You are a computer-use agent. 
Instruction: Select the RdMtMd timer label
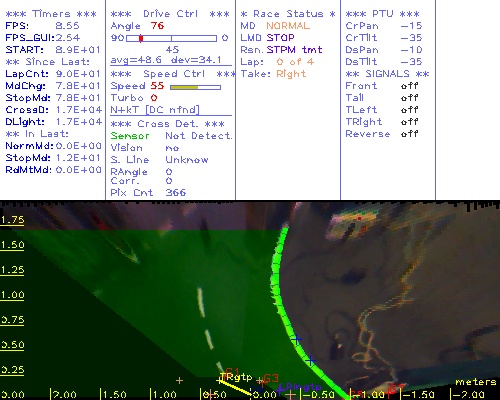(28, 170)
